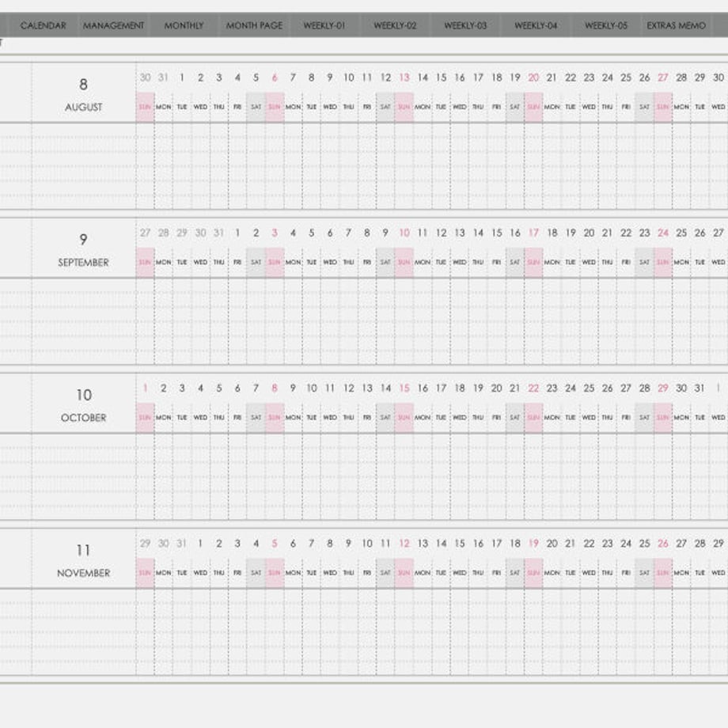Click pink date 22 in the October row
Viewport: 728px width, 728px height.
pyautogui.click(x=533, y=389)
